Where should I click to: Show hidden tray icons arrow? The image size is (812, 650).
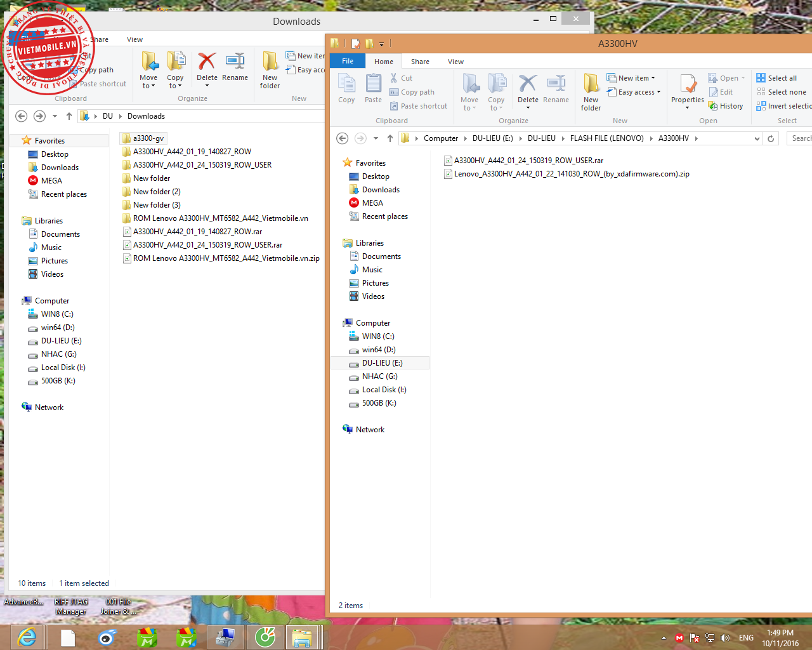(x=664, y=638)
